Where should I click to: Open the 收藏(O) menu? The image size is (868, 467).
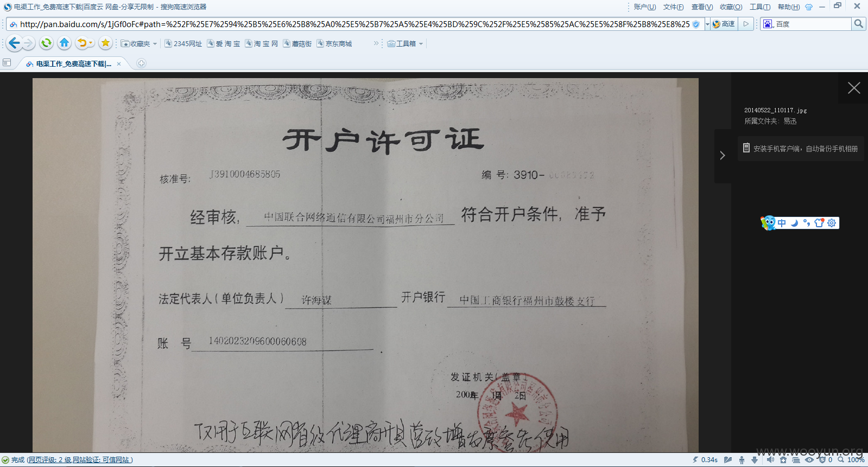tap(731, 7)
